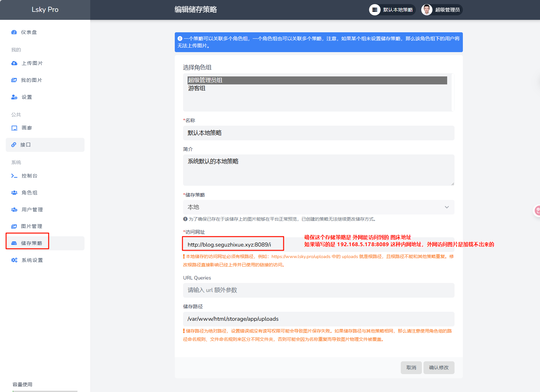This screenshot has width=540, height=392.
Task: Click the role groups people icon
Action: pos(14,193)
